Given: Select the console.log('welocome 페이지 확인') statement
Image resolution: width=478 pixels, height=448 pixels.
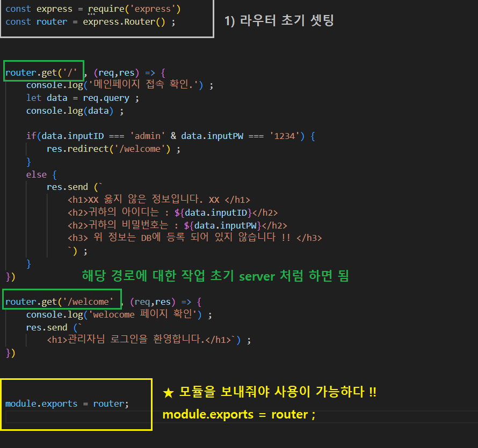Looking at the screenshot, I should 115,314.
